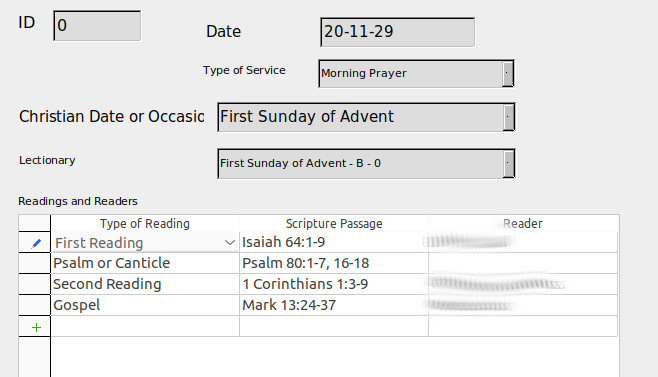Click the row selector for Gospel row
The width and height of the screenshot is (658, 377).
click(x=34, y=305)
